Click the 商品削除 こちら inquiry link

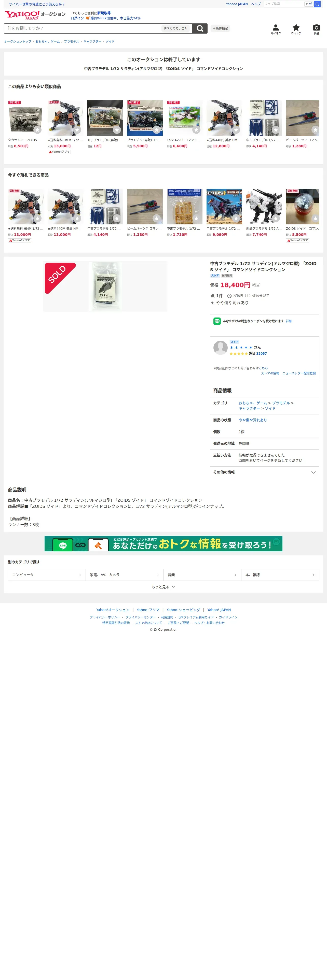click(x=263, y=368)
